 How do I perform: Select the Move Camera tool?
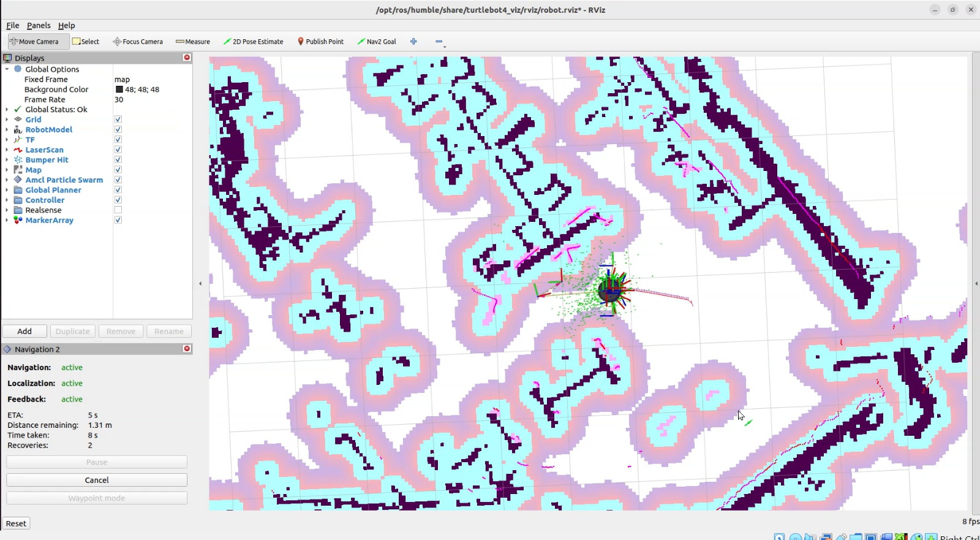point(34,42)
